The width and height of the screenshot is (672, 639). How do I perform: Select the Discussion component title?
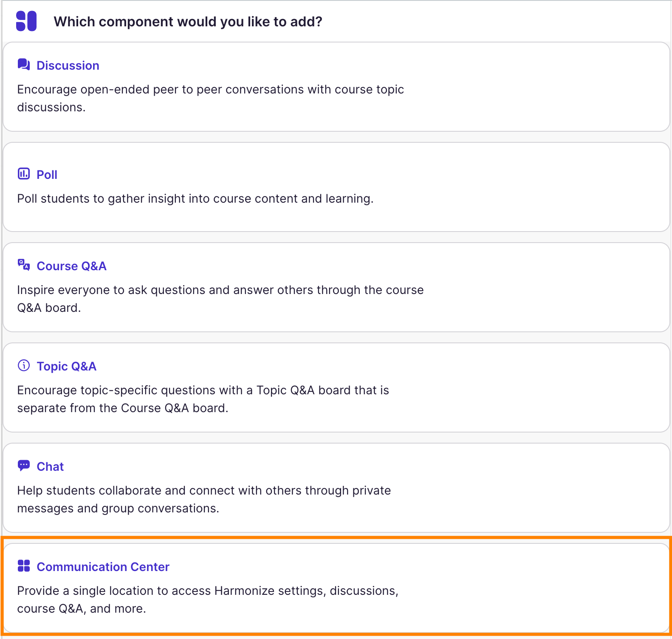click(68, 65)
